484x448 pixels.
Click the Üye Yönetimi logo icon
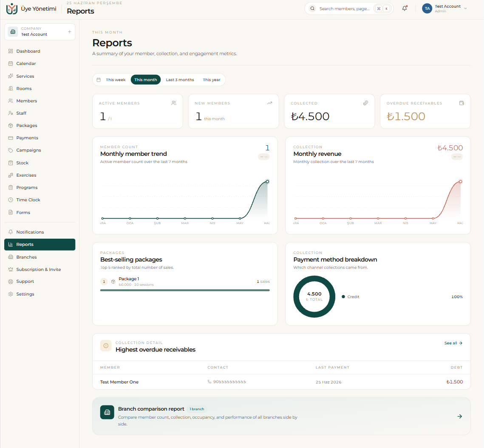[12, 8]
